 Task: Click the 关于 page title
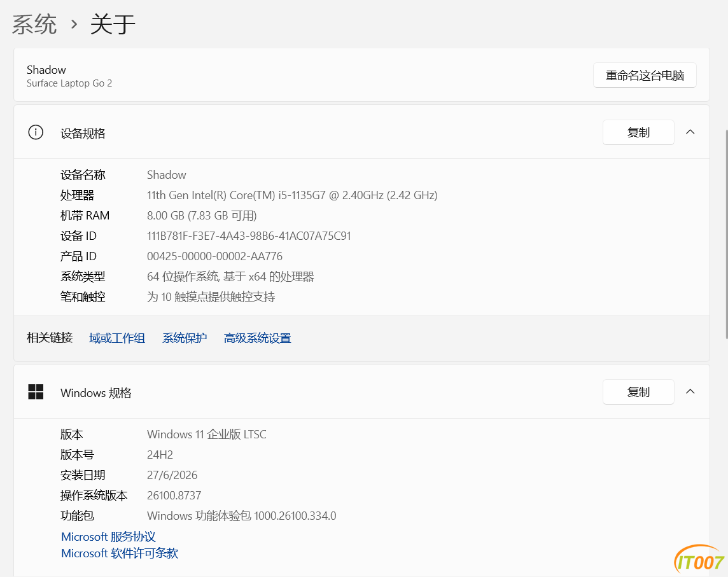point(113,24)
